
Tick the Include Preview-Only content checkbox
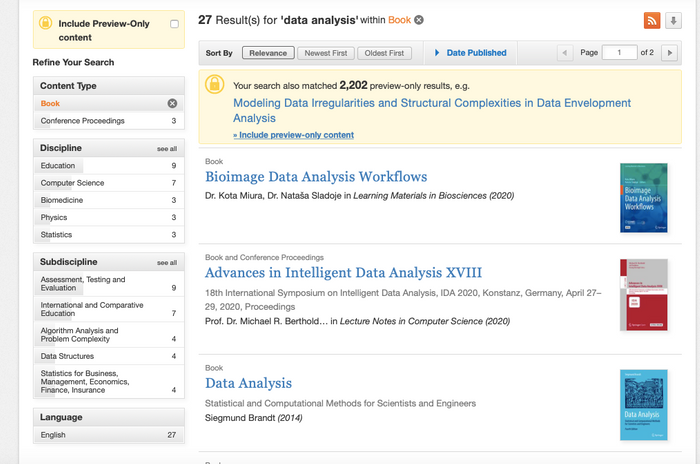(175, 24)
